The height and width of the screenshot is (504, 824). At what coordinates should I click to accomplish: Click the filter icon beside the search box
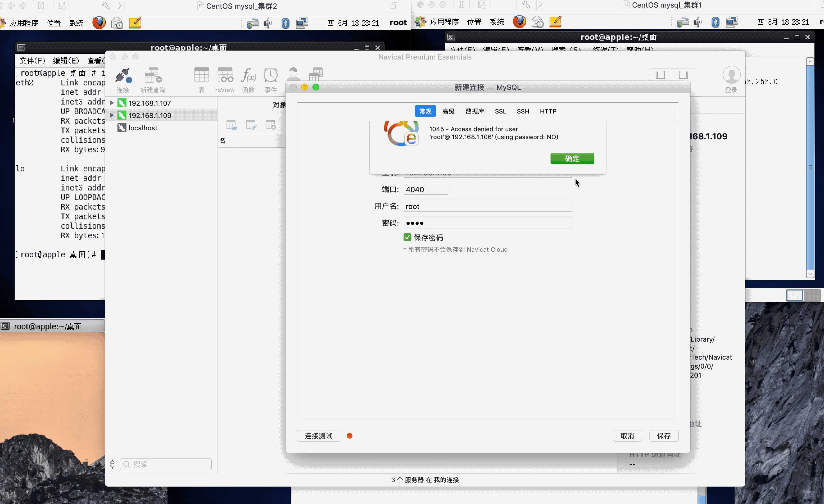click(x=112, y=464)
